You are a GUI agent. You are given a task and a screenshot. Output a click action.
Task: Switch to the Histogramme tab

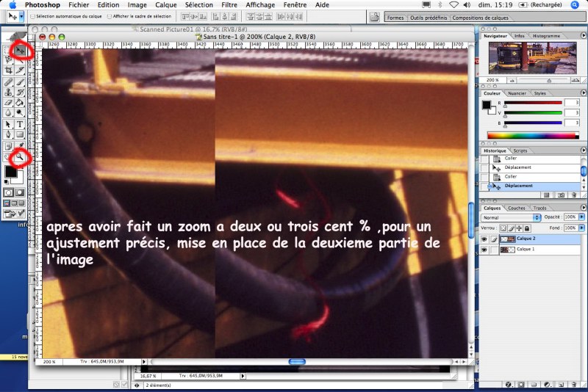click(546, 36)
